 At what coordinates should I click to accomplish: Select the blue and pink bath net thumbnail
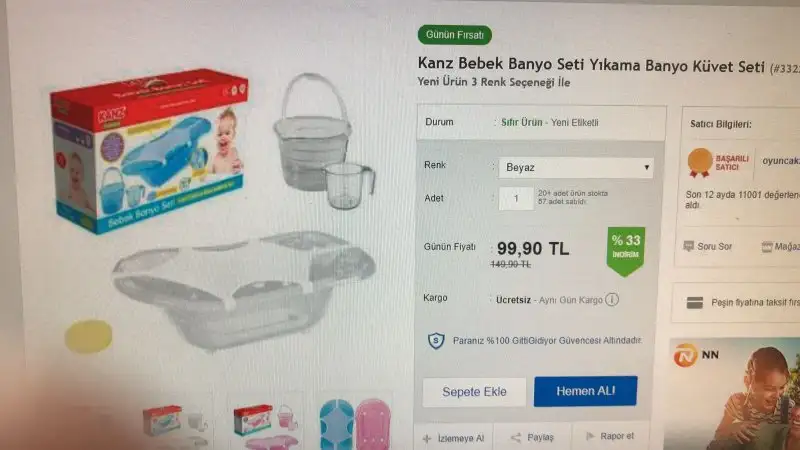[355, 424]
